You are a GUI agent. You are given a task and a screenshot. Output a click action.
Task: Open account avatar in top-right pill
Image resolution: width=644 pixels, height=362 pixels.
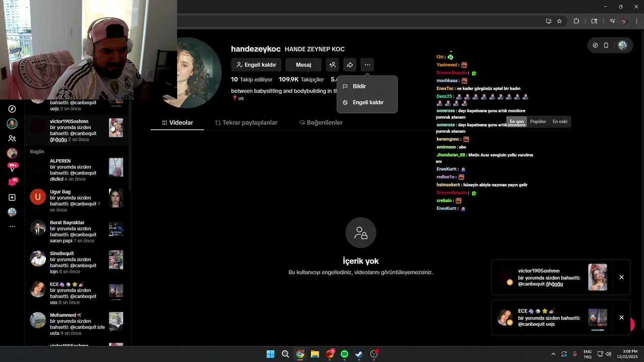[622, 45]
